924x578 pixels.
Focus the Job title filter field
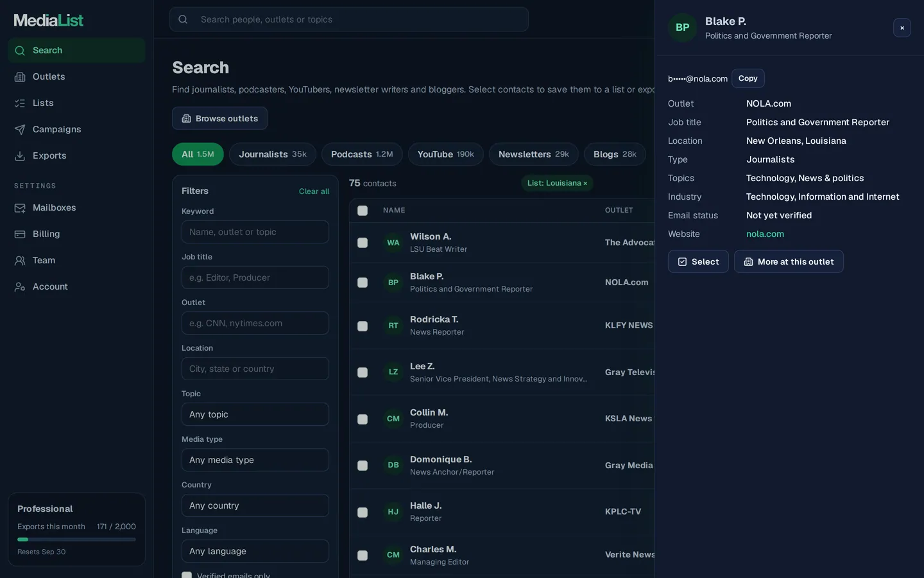255,277
